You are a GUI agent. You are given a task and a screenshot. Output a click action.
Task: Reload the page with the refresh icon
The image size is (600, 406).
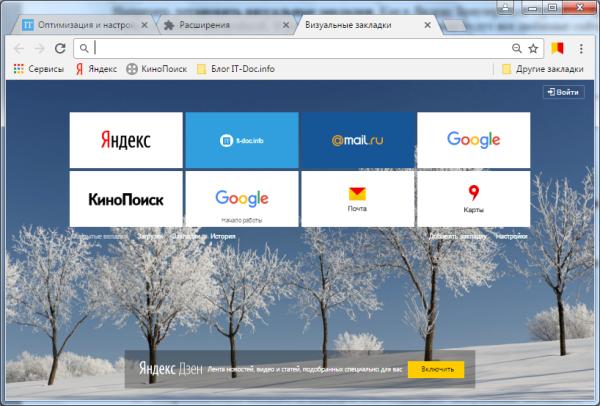coord(60,48)
